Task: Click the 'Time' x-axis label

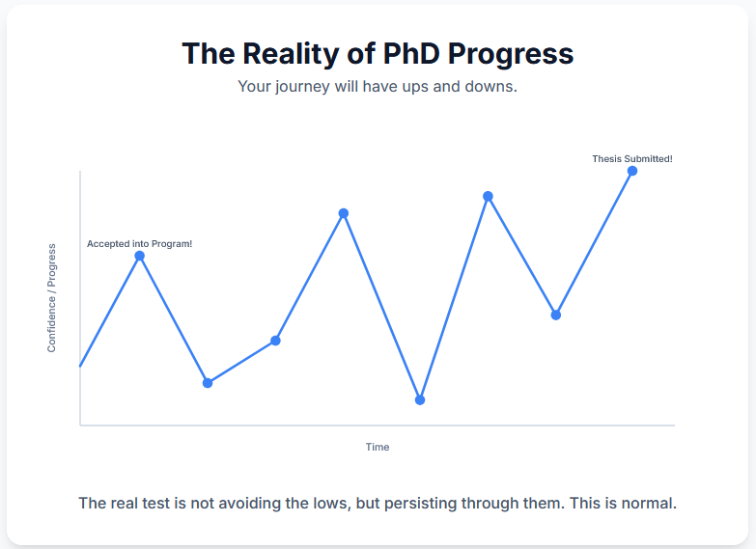Action: 378,447
